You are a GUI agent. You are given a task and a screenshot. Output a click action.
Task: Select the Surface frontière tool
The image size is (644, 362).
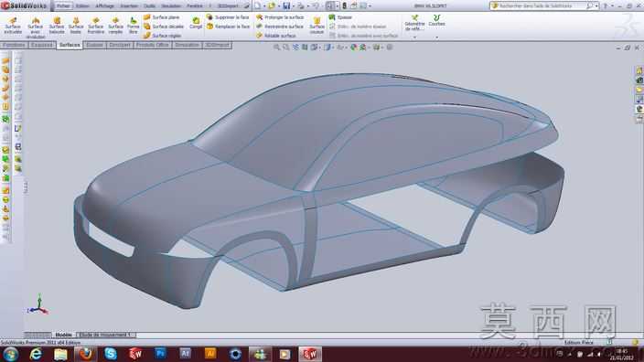pos(96,26)
